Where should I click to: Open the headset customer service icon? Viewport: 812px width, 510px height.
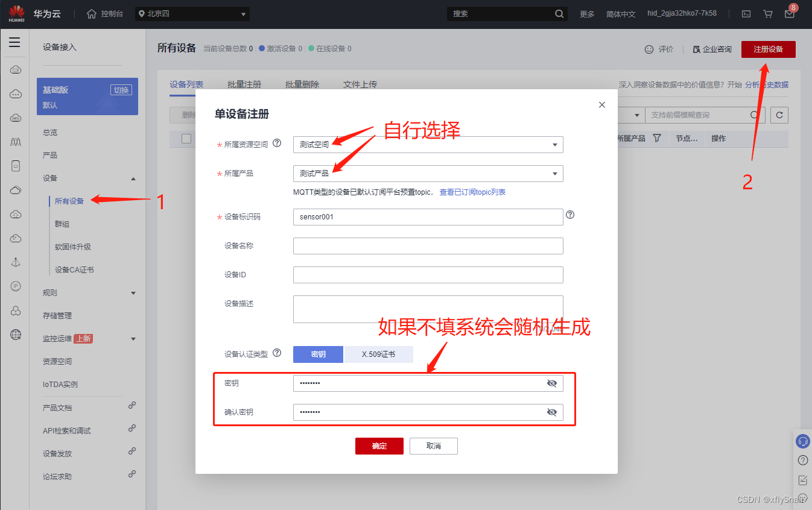[x=803, y=441]
